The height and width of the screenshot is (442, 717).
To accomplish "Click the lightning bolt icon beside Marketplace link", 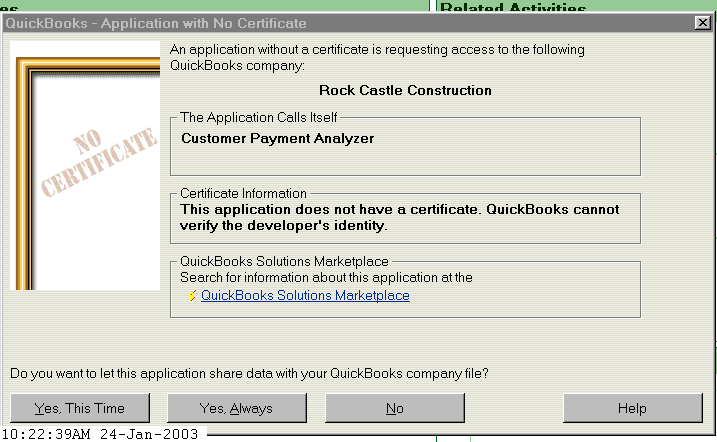I will point(192,296).
